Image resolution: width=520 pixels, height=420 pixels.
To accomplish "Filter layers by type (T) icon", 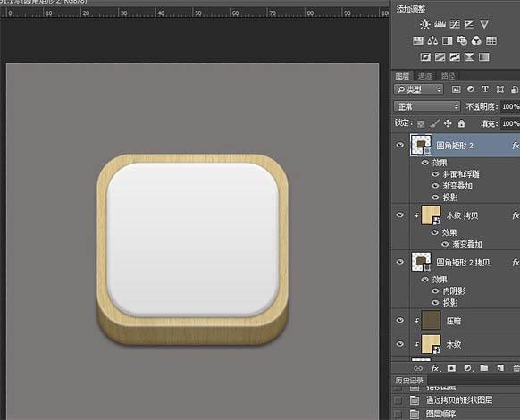I will click(x=485, y=88).
